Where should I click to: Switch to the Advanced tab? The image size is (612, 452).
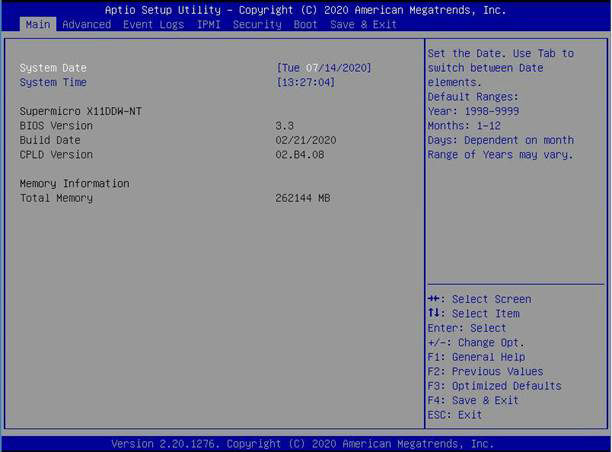[x=86, y=24]
